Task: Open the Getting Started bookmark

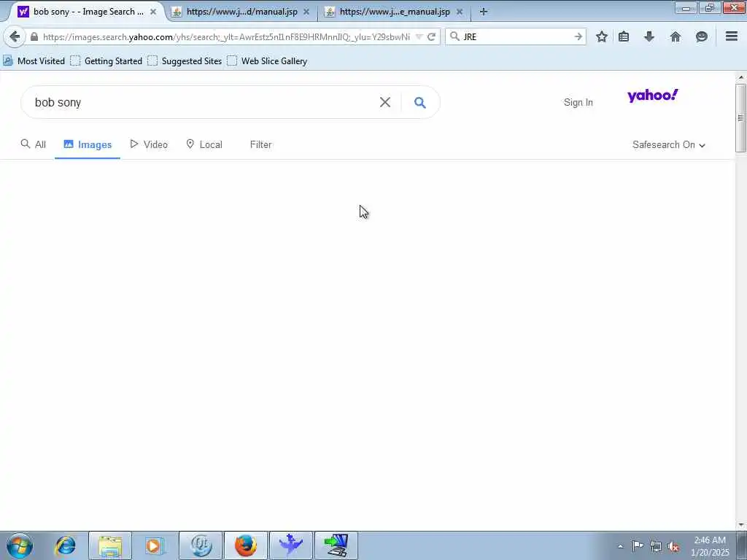Action: 107,61
